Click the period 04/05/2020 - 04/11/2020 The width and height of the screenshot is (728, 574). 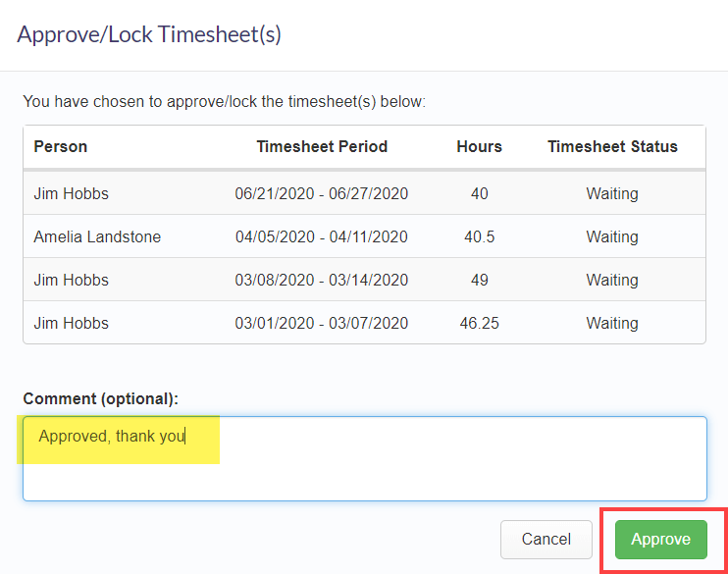(x=321, y=236)
